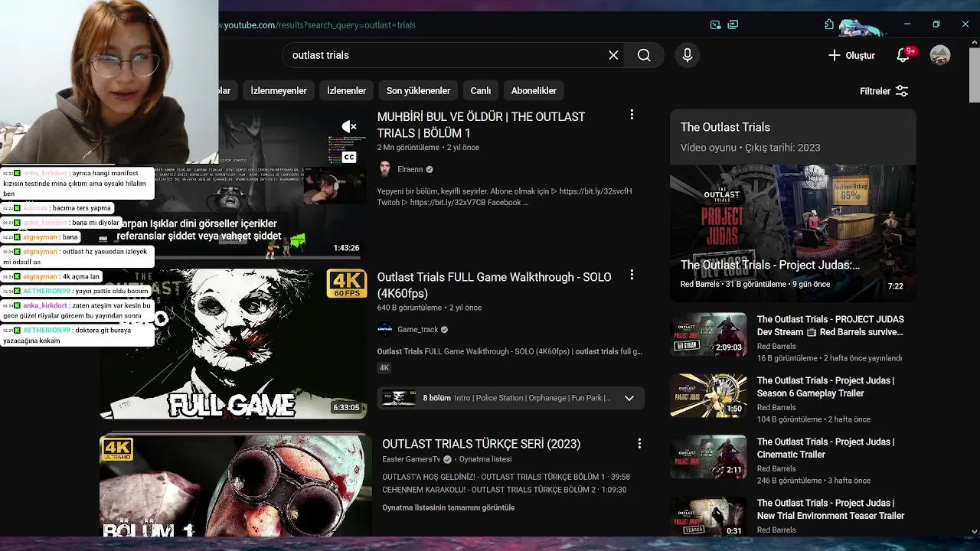Open CEHENNEM KARAKOLU playlist entry
Viewport: 980px width, 551px height.
pyautogui.click(x=505, y=490)
